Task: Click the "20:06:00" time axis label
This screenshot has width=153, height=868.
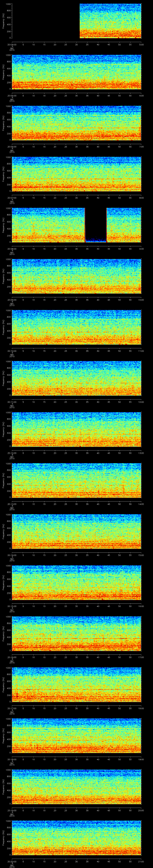Action: [x=12, y=147]
